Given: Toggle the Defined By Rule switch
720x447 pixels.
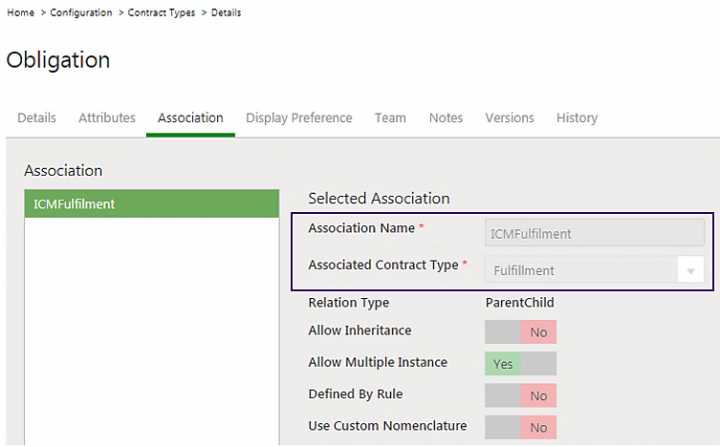Looking at the screenshot, I should pos(520,396).
